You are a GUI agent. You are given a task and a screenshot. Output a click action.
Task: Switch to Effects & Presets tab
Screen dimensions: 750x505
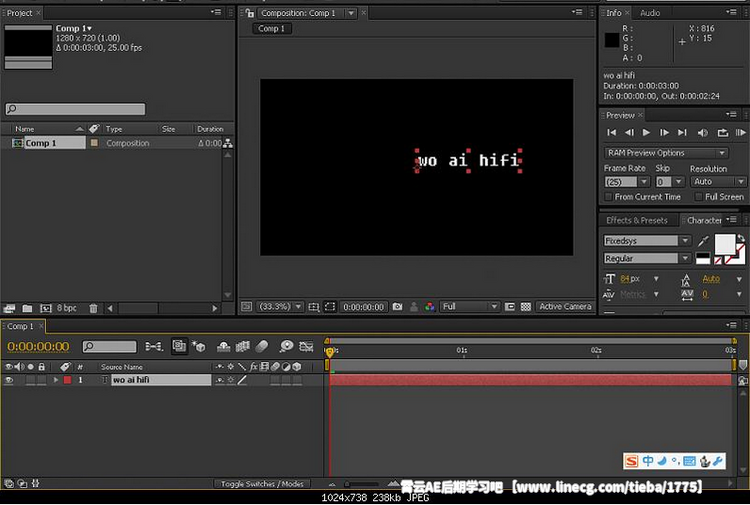(637, 220)
